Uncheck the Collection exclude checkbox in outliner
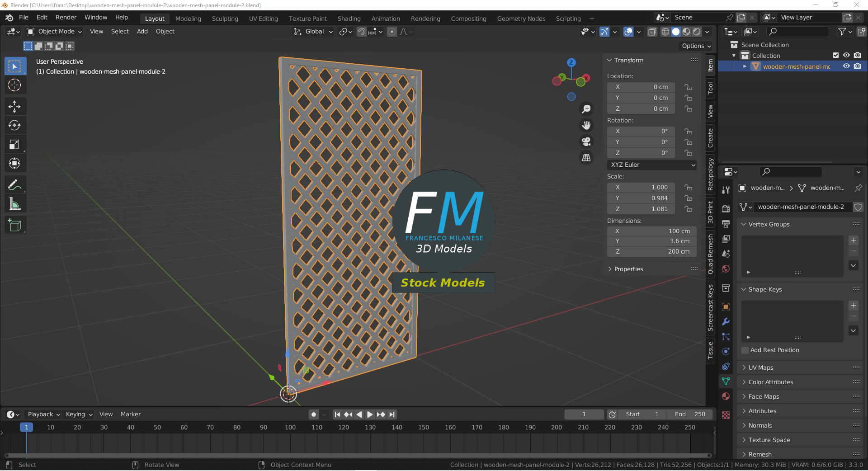The width and height of the screenshot is (868, 471). 835,56
